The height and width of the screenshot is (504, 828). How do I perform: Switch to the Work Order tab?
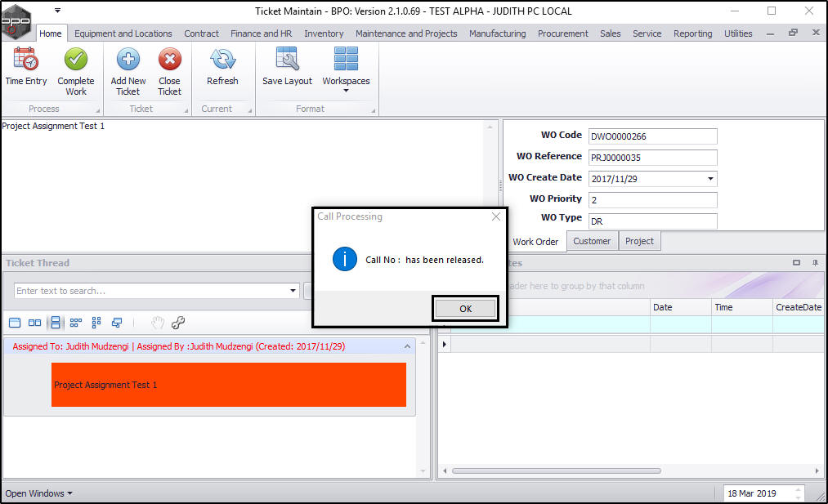[x=535, y=242]
